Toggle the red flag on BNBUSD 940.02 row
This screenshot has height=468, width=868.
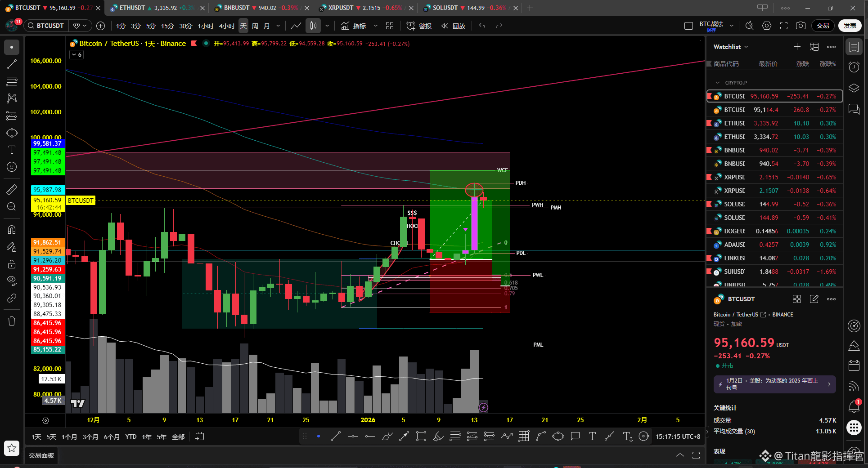point(709,150)
